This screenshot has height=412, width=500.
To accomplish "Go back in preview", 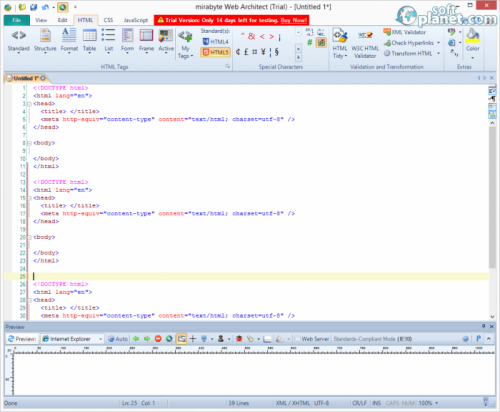I will tap(136, 339).
